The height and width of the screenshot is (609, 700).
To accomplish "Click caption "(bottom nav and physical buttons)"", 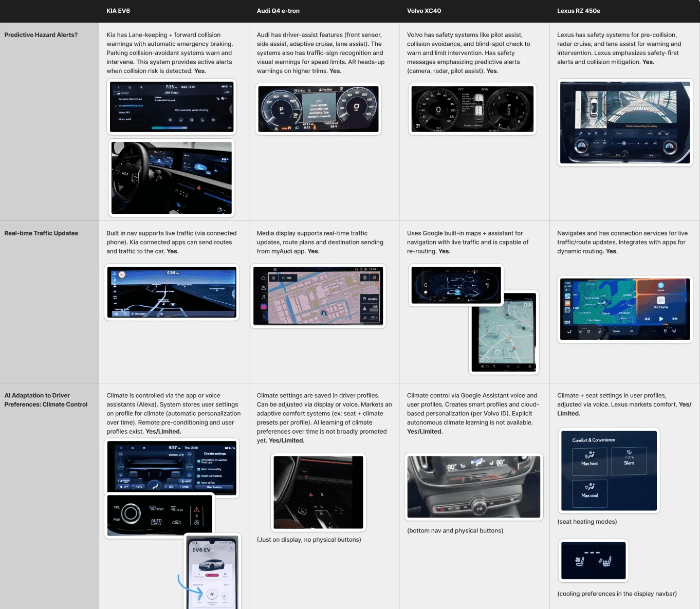I will (x=455, y=531).
